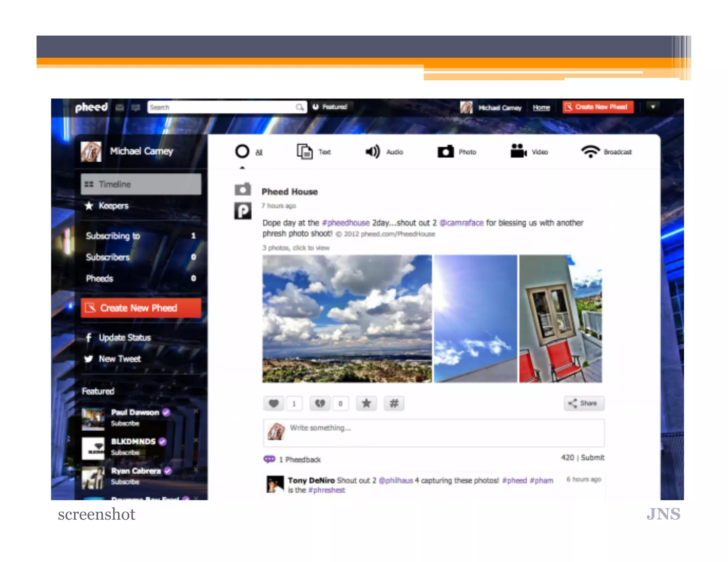Dismiss Paul Dawson featured suggestion

(x=196, y=411)
